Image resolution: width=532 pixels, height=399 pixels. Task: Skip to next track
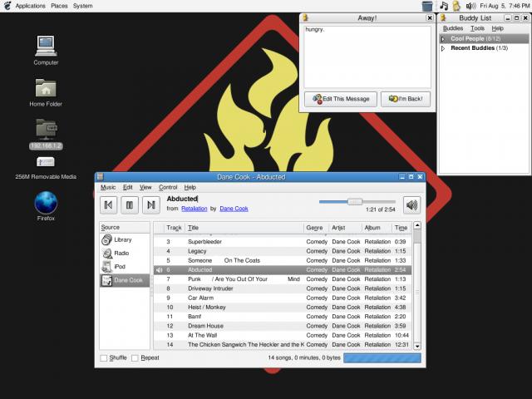(151, 205)
